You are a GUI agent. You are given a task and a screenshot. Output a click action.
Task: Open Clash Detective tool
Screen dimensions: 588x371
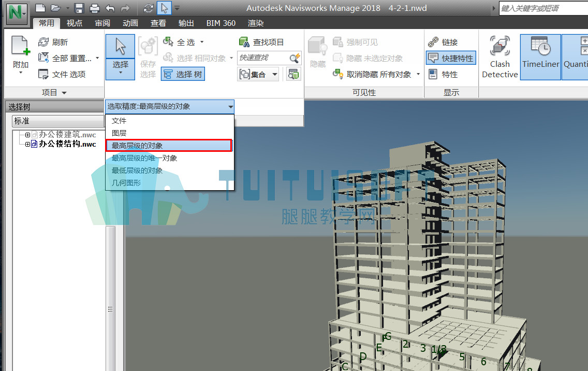pos(499,57)
